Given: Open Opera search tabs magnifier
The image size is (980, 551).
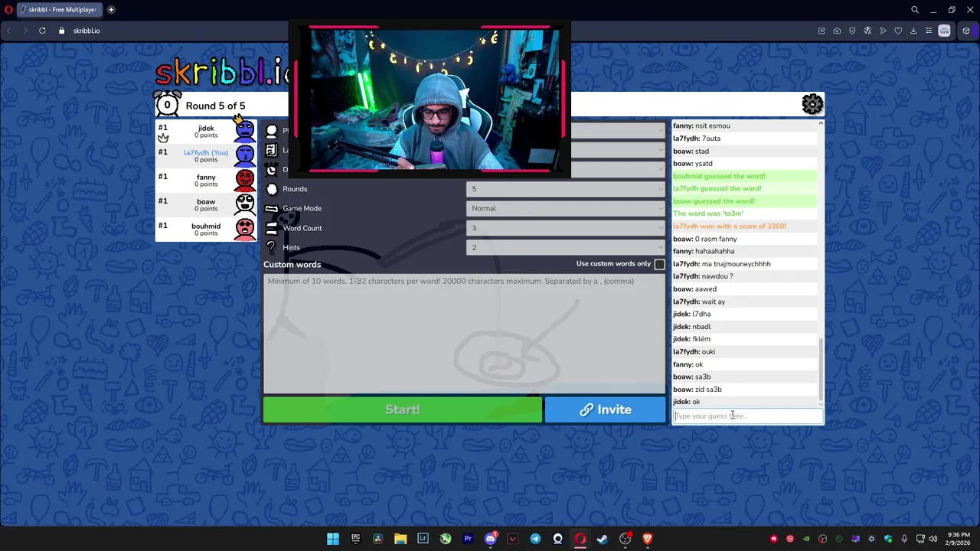Looking at the screenshot, I should coord(915,10).
